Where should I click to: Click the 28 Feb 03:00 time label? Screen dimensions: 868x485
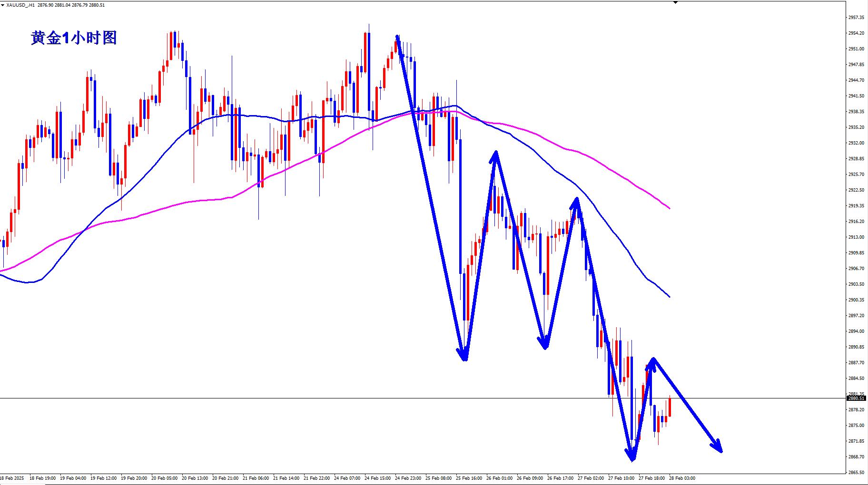682,478
